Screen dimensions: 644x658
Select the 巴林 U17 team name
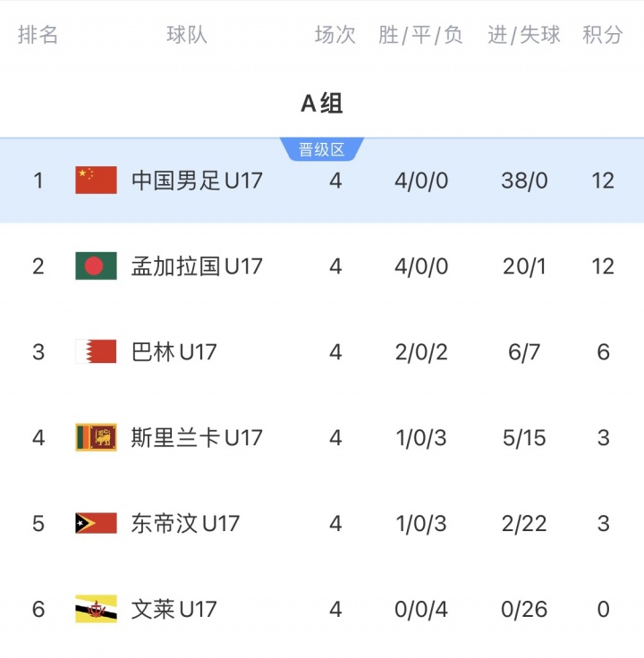click(x=174, y=352)
